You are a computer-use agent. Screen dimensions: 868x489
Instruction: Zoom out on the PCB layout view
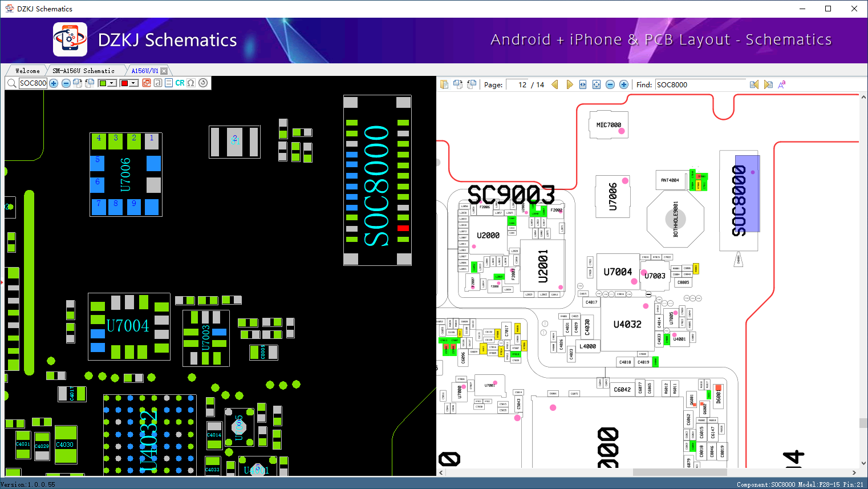click(x=66, y=83)
